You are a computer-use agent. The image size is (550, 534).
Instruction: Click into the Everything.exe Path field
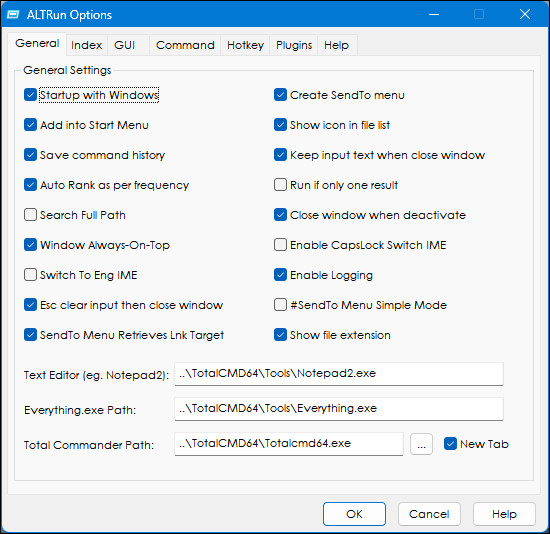pos(339,409)
